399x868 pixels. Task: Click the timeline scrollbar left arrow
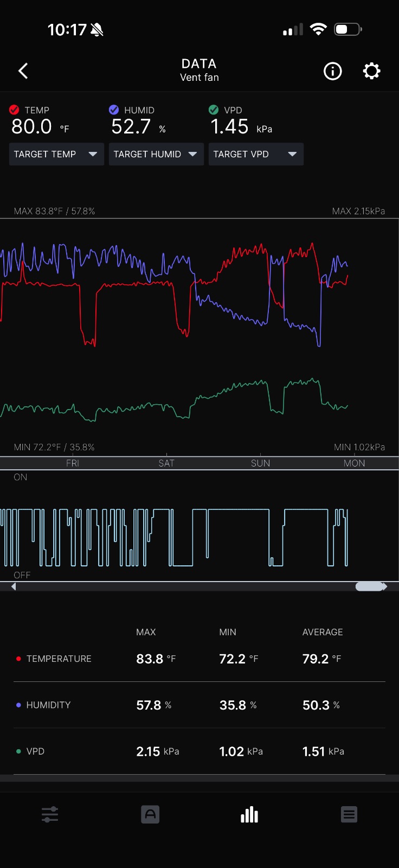pos(14,586)
